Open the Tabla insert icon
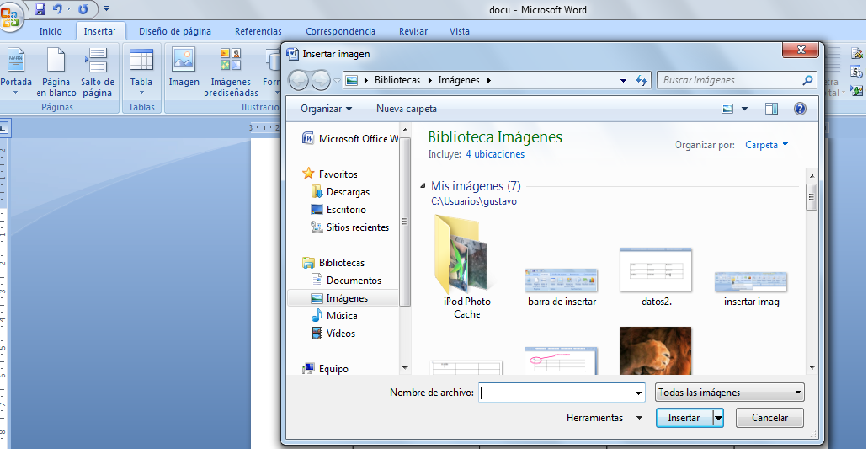The image size is (868, 449). [x=141, y=62]
